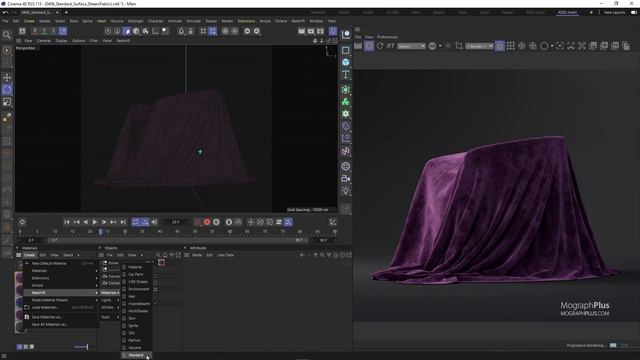Click the search magnifier icon at top left

(x=7, y=35)
